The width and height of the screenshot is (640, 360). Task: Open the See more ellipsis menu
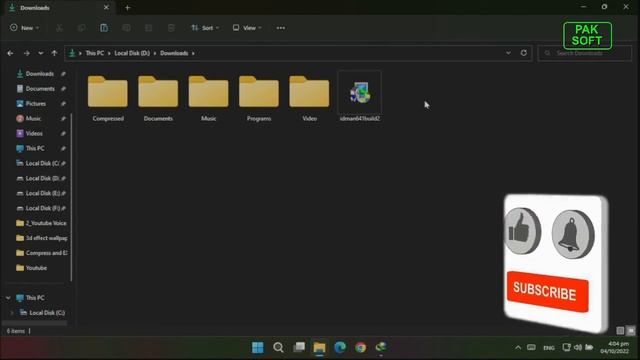pyautogui.click(x=281, y=28)
